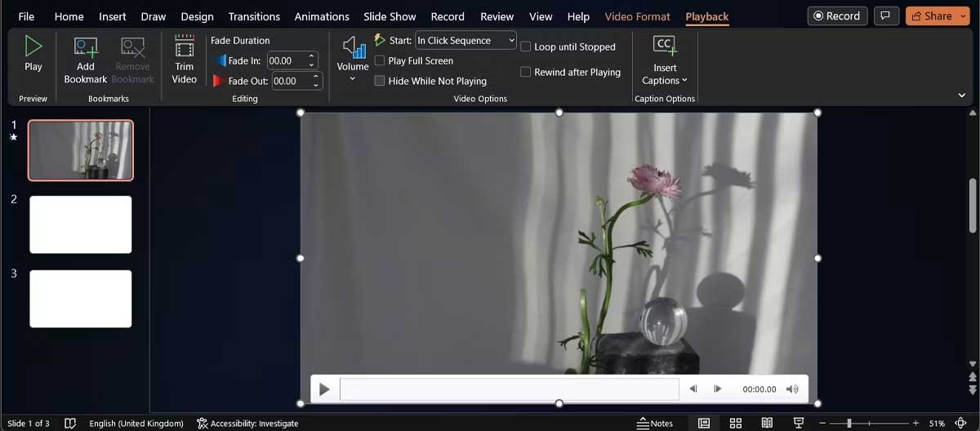Click the Play preview icon in ribbon

point(33,47)
